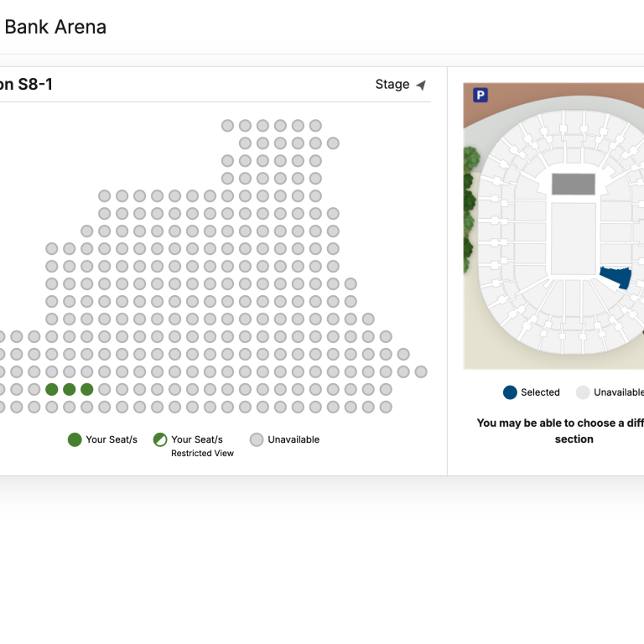Click the rightmost seat of the widest row
The height and width of the screenshot is (644, 644).
(x=421, y=371)
